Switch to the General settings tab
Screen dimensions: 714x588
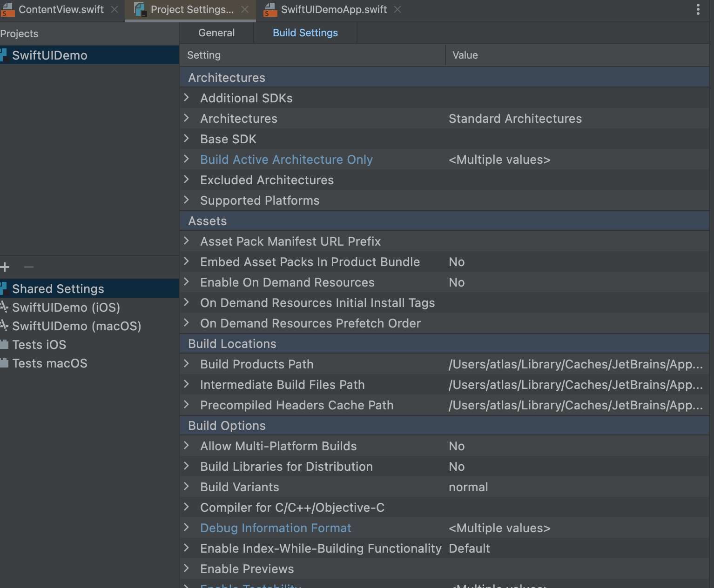(216, 33)
